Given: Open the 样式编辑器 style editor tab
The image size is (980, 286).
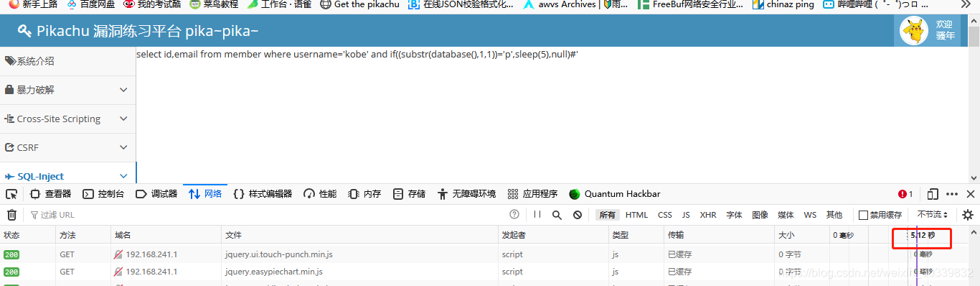Looking at the screenshot, I should click(x=263, y=194).
